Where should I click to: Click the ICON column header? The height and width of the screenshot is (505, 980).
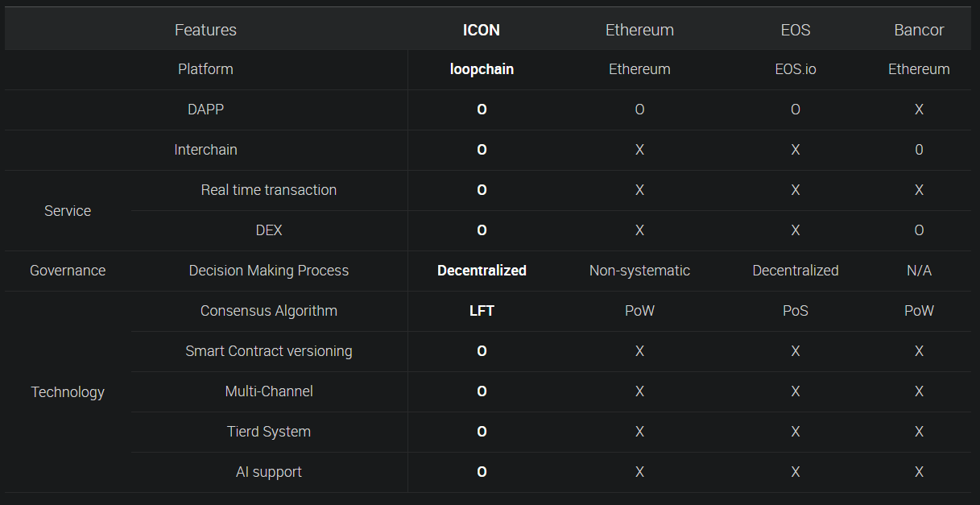[x=482, y=30]
